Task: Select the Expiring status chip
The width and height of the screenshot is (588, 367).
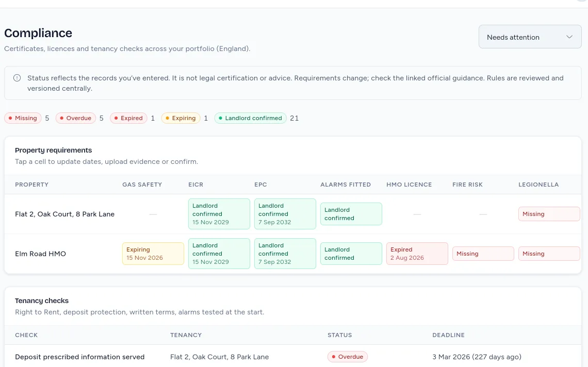Action: (x=181, y=118)
